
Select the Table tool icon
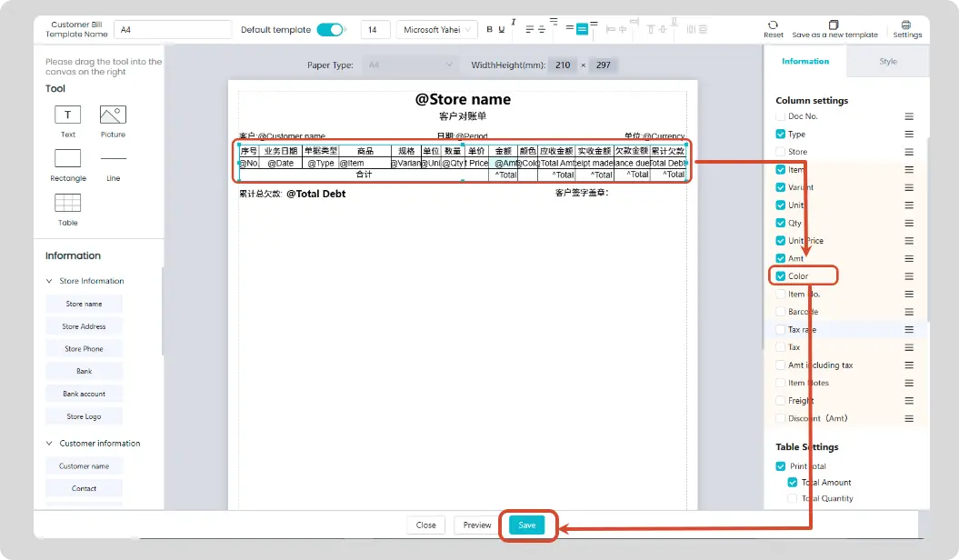68,203
